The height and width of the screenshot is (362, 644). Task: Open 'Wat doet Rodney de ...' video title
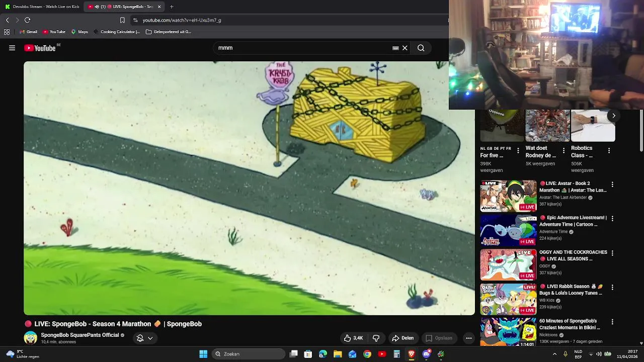[x=541, y=151]
